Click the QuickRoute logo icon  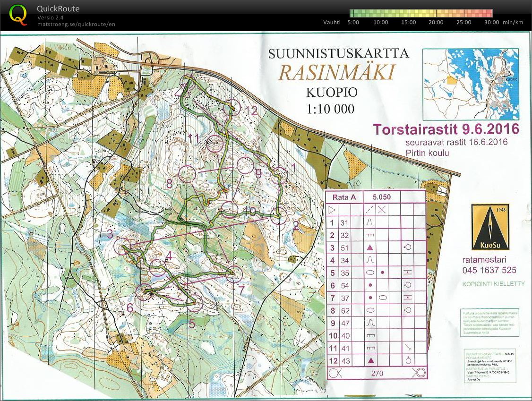(18, 14)
